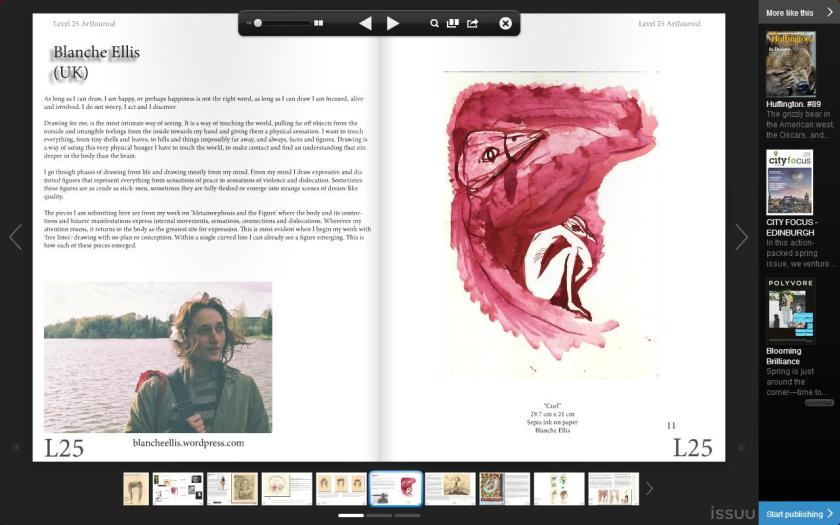Viewport: 840px width, 525px height.
Task: Open Huffington. #89 title link
Action: (x=793, y=104)
